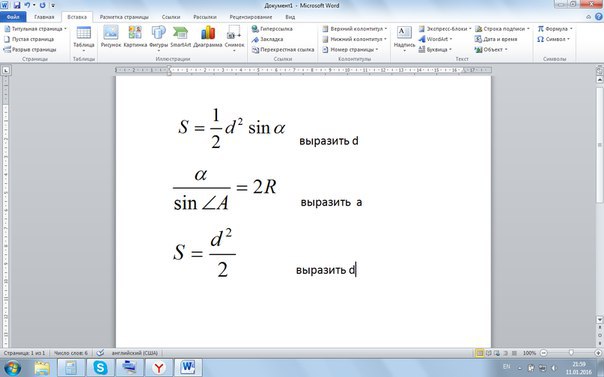Insert Дата и время into document
The width and height of the screenshot is (604, 377).
click(496, 39)
